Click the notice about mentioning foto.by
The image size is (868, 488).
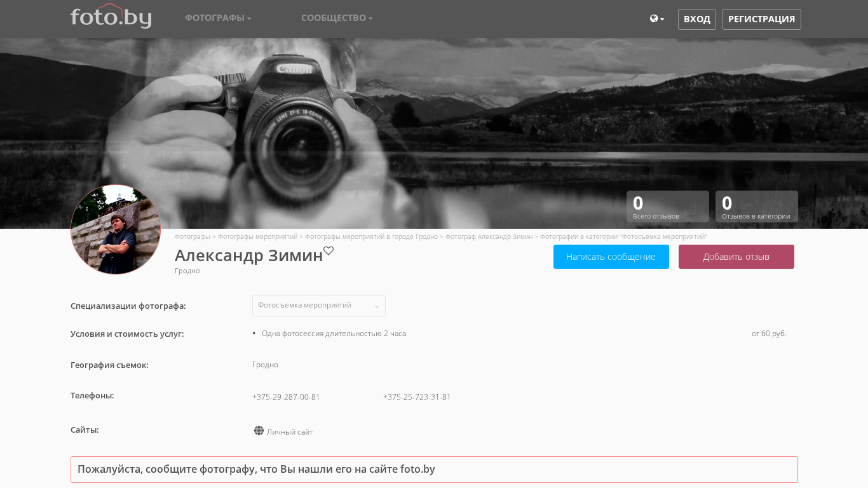pyautogui.click(x=434, y=470)
